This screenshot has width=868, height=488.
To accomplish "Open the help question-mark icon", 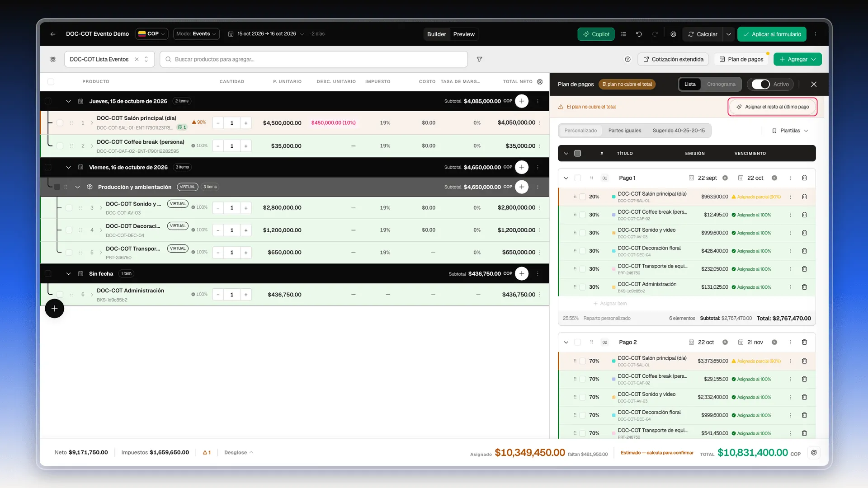I will 627,59.
